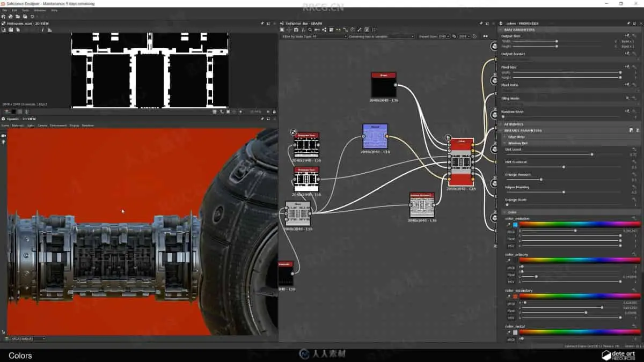Click the magnifier search icon in graph toolbar
644x362 pixels.
(x=310, y=29)
